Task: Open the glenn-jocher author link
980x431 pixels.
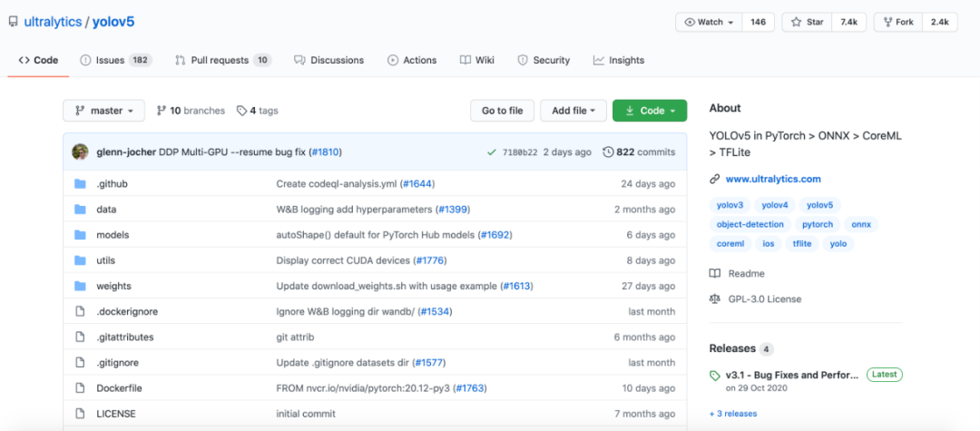Action: coord(126,152)
